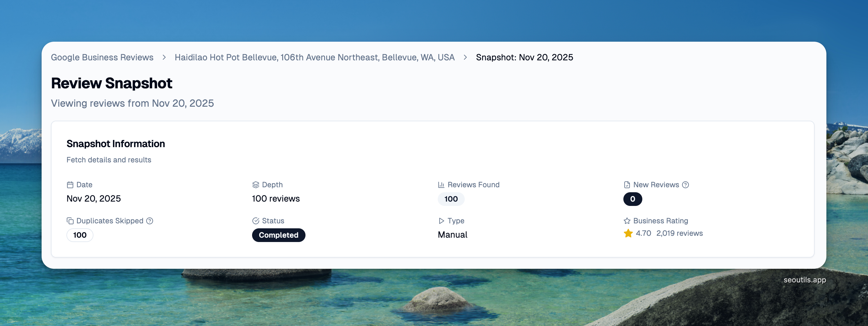Click the play icon next to Type
868x326 pixels.
point(441,221)
